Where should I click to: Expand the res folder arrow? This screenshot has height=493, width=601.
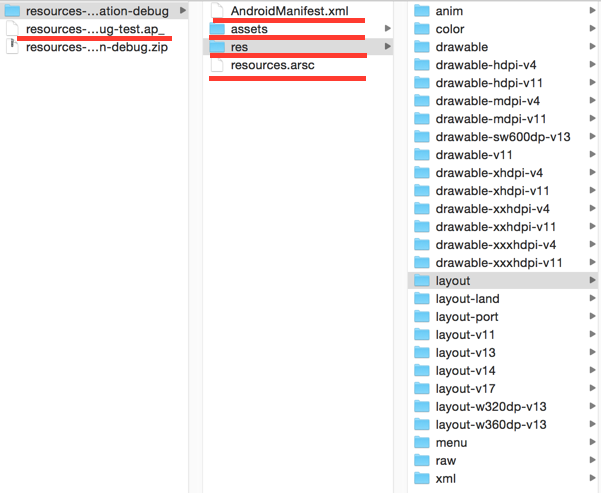388,46
